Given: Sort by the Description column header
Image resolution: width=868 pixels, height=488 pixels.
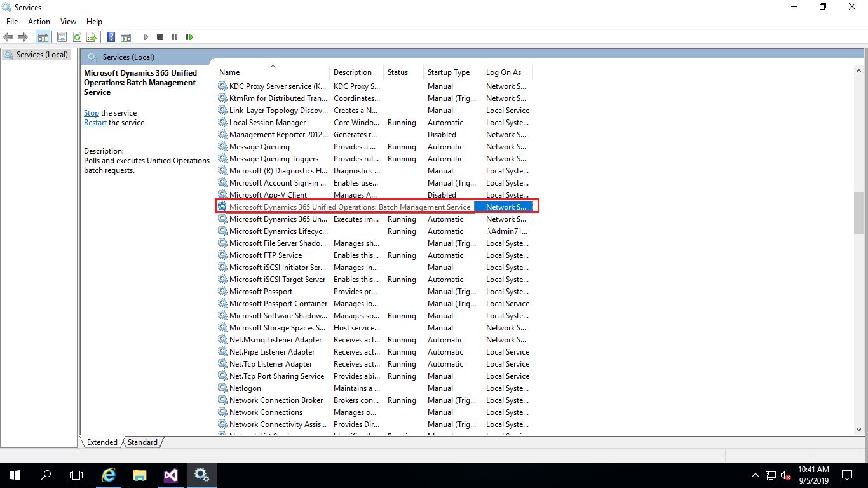Looking at the screenshot, I should [x=356, y=72].
